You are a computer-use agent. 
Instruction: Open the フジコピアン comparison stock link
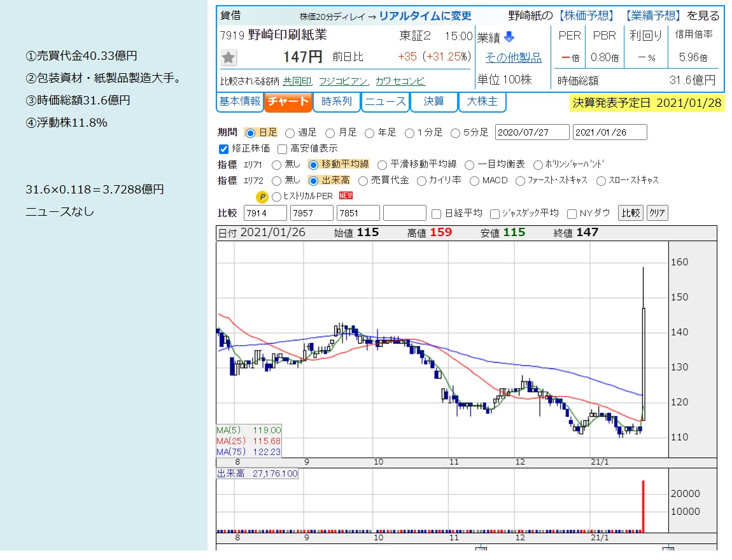(x=344, y=81)
